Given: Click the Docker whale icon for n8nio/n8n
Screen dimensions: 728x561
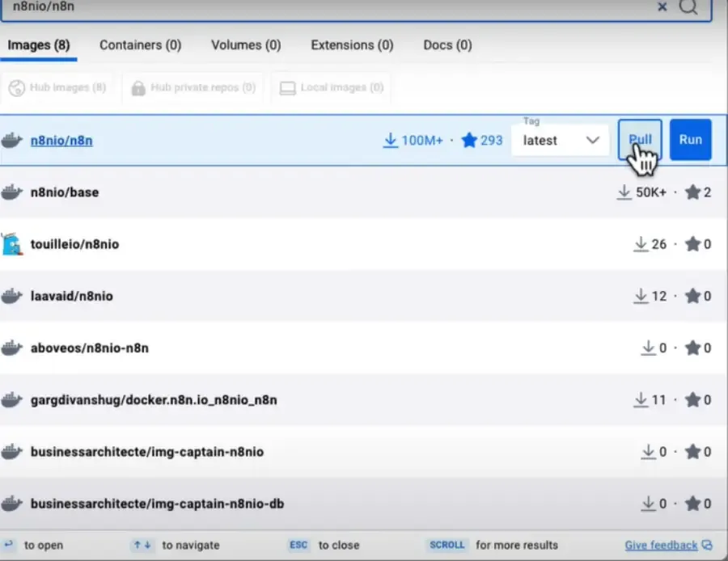Looking at the screenshot, I should click(x=12, y=140).
